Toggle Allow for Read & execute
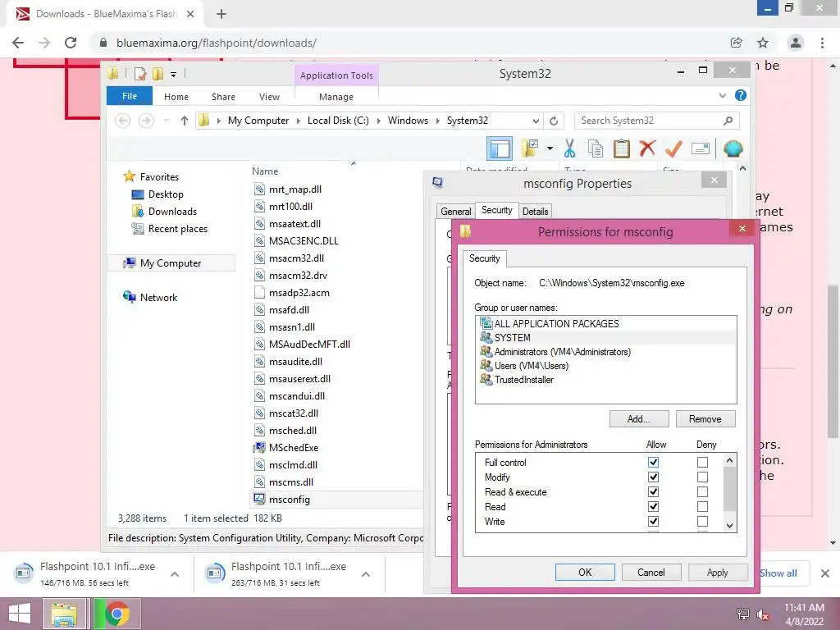Image resolution: width=840 pixels, height=630 pixels. click(x=653, y=492)
